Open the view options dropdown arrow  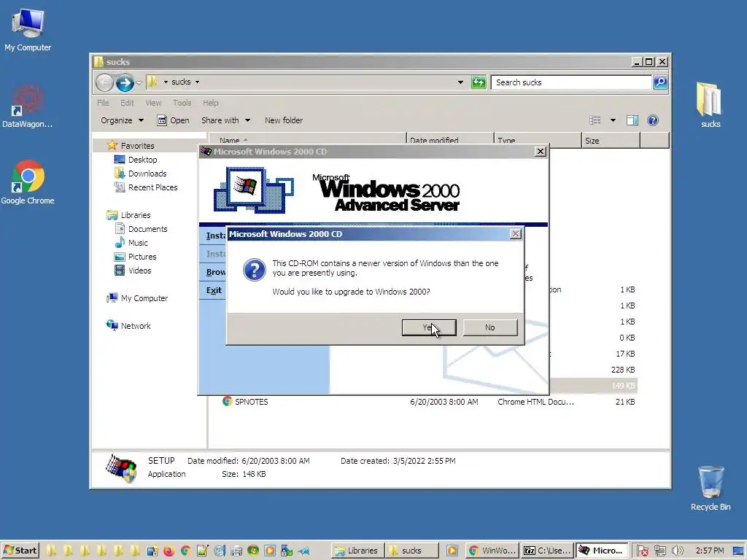tap(613, 120)
